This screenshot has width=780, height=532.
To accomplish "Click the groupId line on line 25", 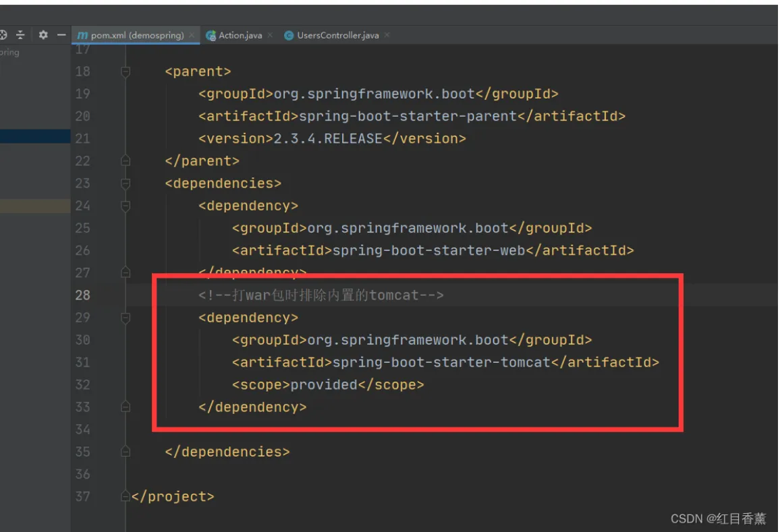I will coord(412,228).
